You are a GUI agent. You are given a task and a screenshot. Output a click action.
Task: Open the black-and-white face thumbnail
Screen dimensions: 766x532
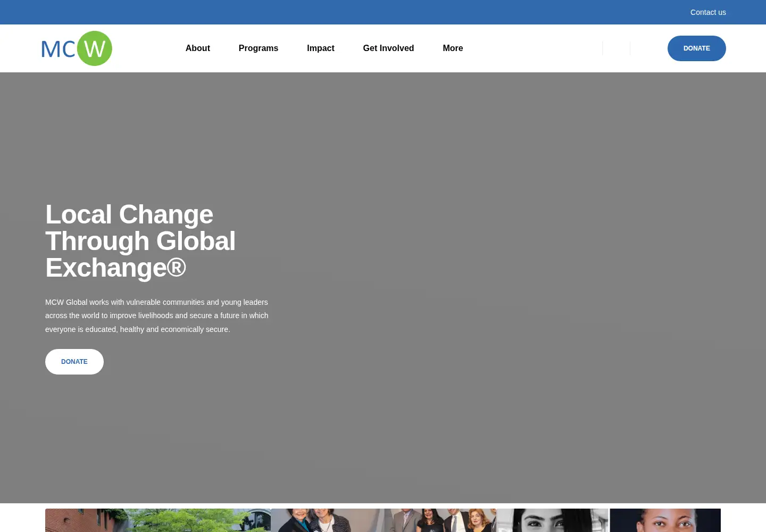click(x=552, y=520)
